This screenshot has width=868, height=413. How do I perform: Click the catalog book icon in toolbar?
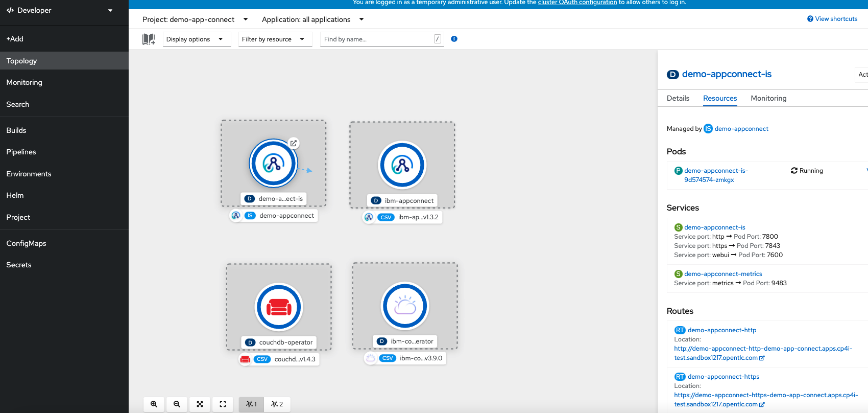coord(149,39)
